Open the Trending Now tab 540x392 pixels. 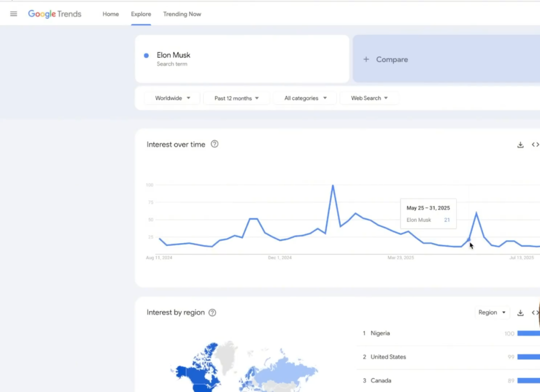182,14
